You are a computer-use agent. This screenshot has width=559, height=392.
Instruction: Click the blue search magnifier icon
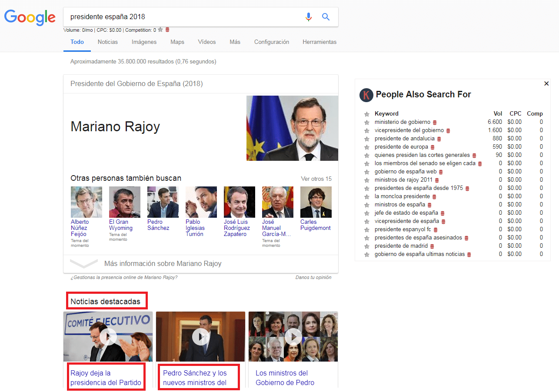326,17
